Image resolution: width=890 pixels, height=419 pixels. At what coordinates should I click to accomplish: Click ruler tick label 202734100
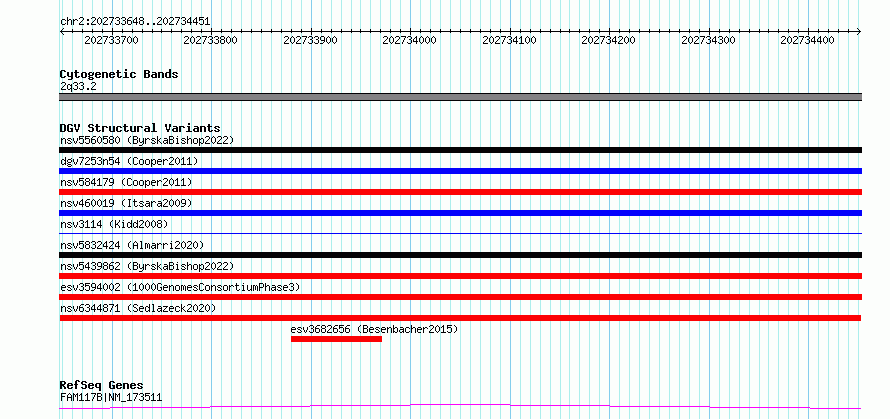coord(509,40)
